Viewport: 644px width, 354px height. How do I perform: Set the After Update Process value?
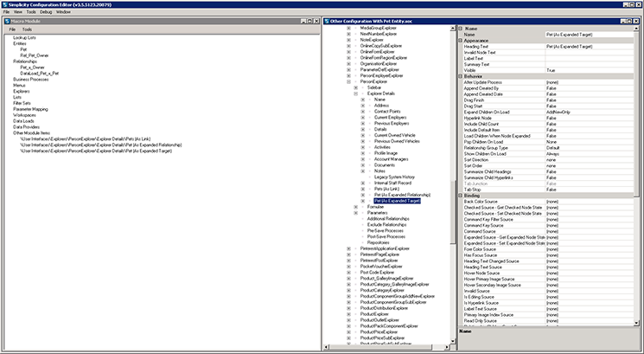(590, 82)
